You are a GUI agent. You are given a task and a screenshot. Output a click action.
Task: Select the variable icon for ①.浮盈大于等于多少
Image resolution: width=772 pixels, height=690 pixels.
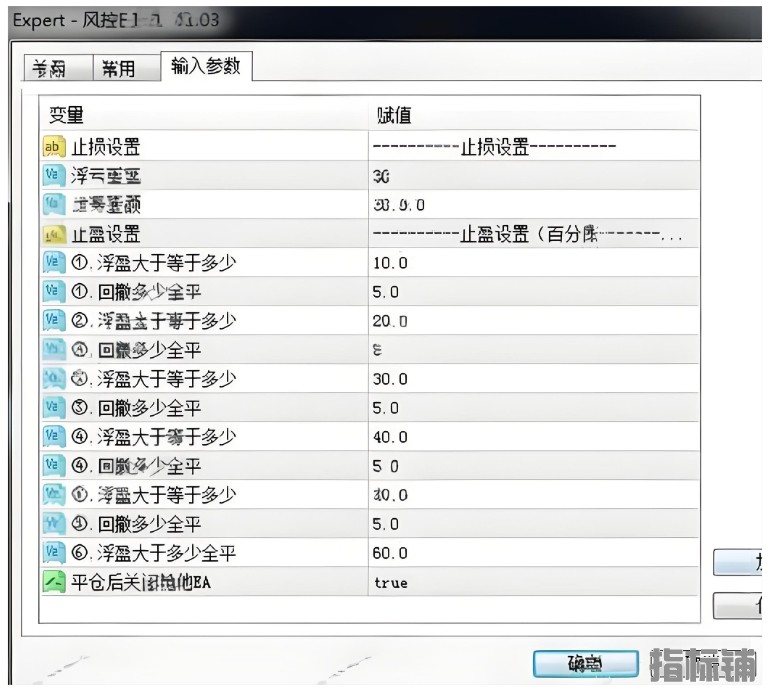(x=54, y=263)
